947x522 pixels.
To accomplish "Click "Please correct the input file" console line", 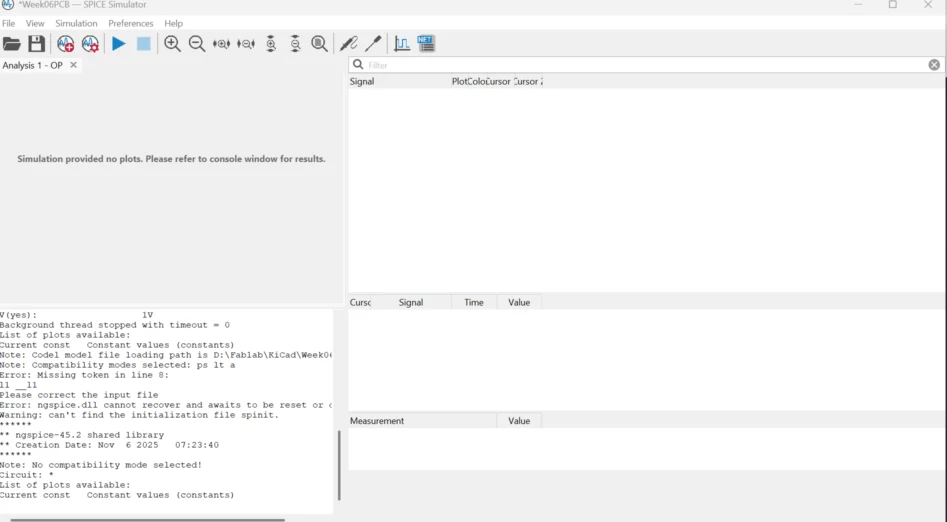I will pos(79,395).
